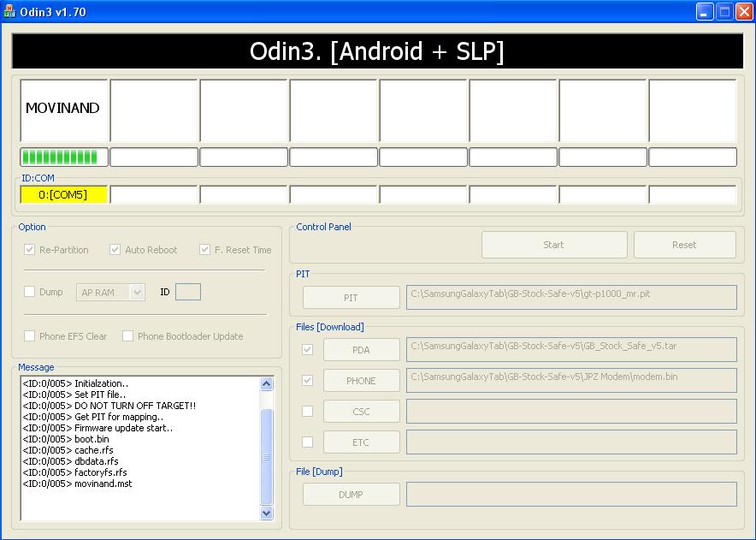Click the PHONE file browse button

pyautogui.click(x=361, y=381)
